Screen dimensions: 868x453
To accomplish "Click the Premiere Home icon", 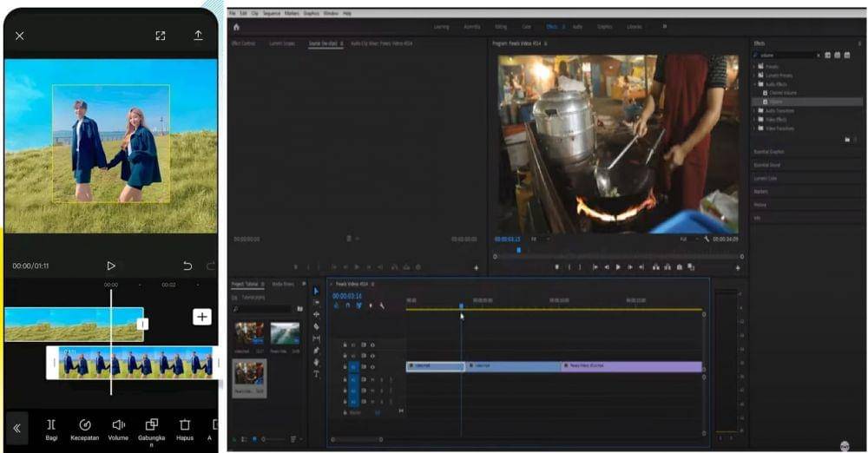I will (236, 27).
